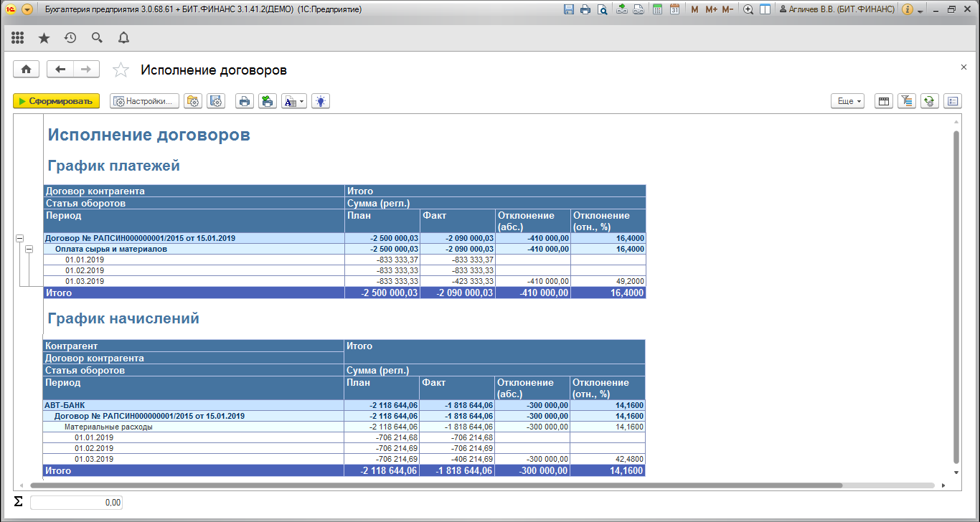Click the print report icon in report toolbar
Image resolution: width=980 pixels, height=522 pixels.
(x=245, y=101)
